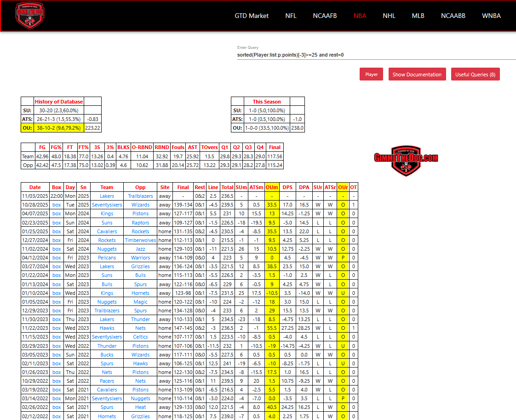Open box score for 01/22/2024 Suns game
The width and height of the screenshot is (516, 420).
[57, 275]
